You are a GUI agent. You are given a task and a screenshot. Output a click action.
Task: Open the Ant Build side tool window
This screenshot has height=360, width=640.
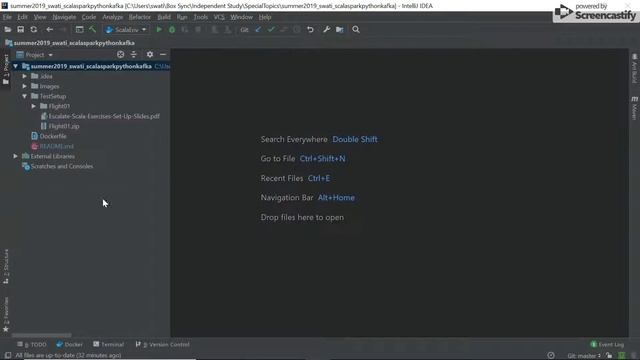(x=634, y=68)
